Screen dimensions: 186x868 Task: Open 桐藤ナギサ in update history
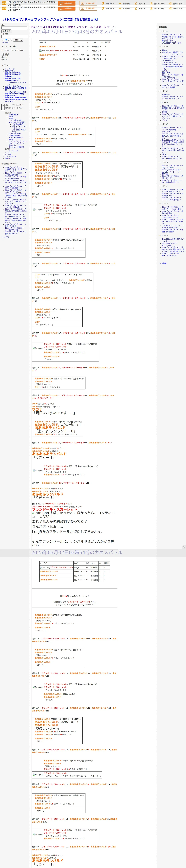point(166,73)
